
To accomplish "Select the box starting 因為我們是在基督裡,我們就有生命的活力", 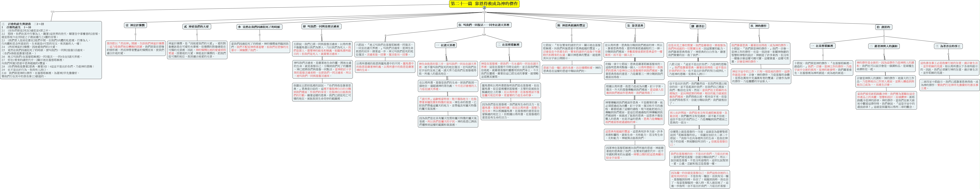I will (511, 111).
